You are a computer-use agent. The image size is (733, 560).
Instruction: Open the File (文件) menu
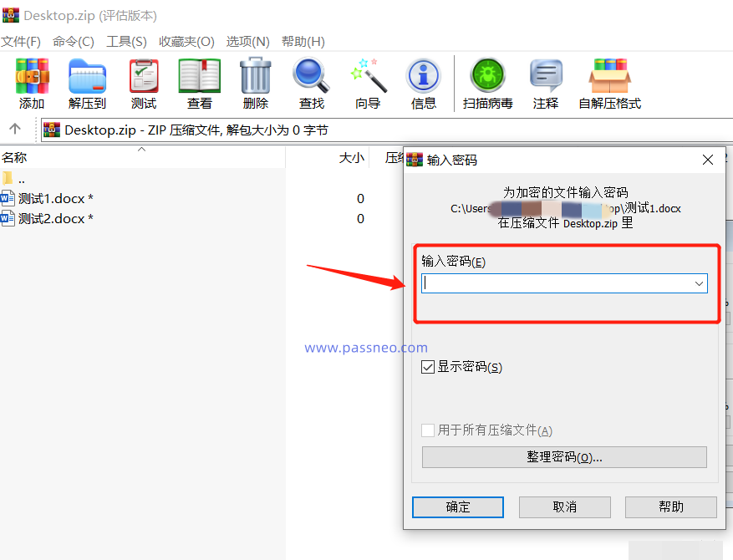pyautogui.click(x=21, y=42)
